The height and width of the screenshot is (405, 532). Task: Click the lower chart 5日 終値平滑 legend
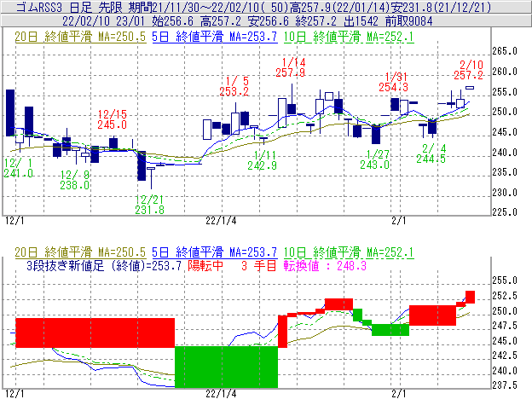coord(215,252)
